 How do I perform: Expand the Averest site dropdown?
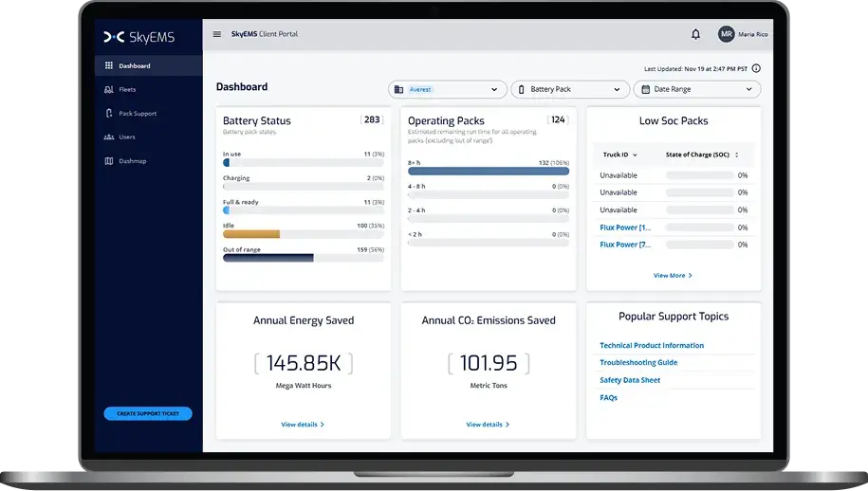click(448, 89)
